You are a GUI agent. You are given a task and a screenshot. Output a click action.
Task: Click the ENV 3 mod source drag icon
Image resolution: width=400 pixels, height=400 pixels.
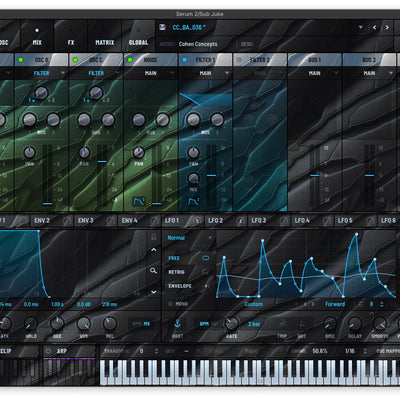pos(111,220)
